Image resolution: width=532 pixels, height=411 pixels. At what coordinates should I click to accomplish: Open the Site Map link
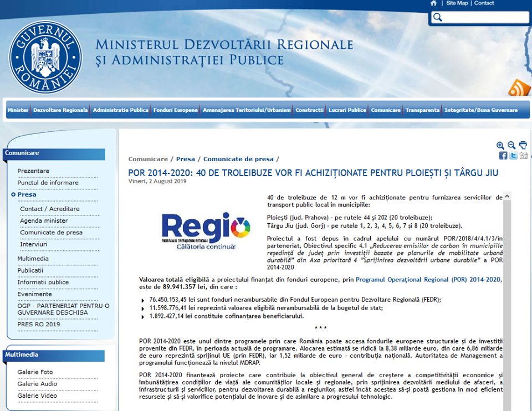457,3
